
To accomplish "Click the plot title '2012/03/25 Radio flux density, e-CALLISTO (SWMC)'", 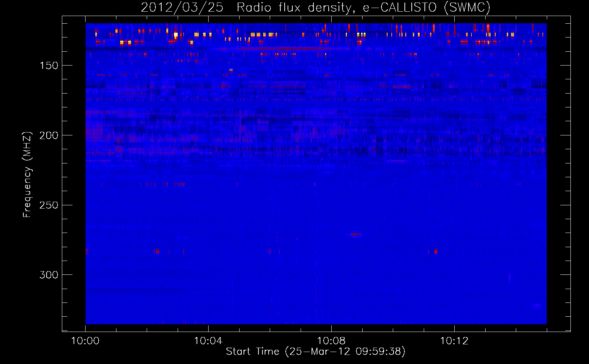I will pyautogui.click(x=316, y=7).
